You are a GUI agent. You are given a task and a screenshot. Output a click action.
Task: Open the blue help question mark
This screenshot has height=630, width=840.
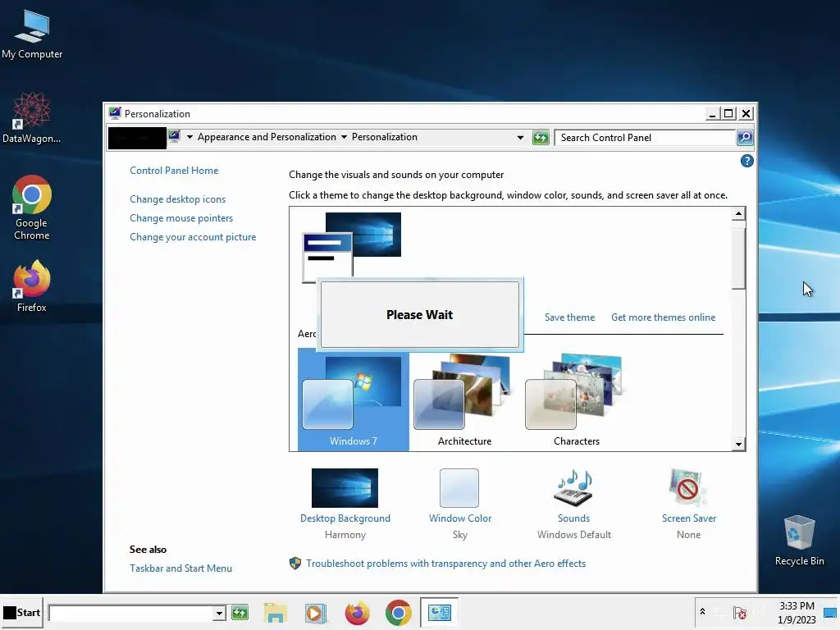coord(746,161)
